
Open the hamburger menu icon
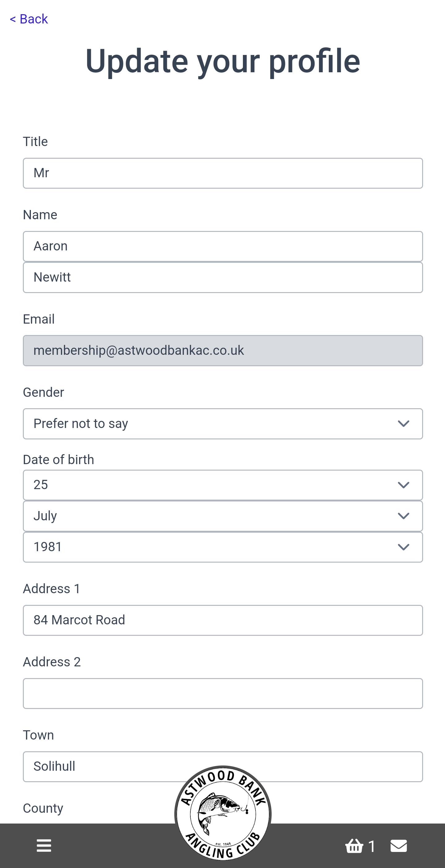coord(44,845)
